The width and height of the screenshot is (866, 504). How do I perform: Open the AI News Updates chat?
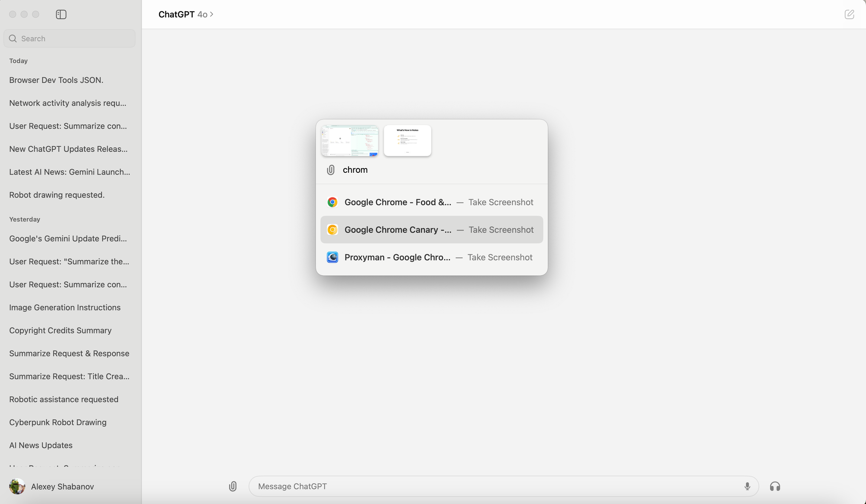(40, 445)
